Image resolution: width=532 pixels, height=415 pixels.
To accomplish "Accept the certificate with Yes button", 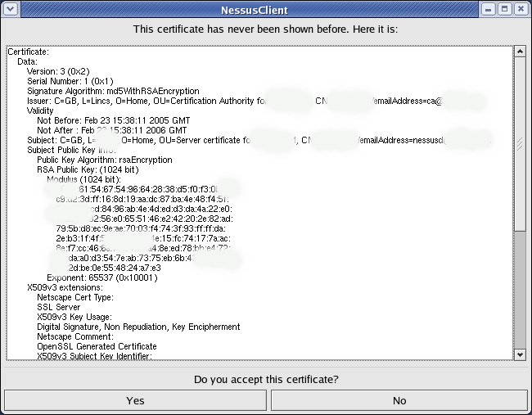I will (135, 400).
